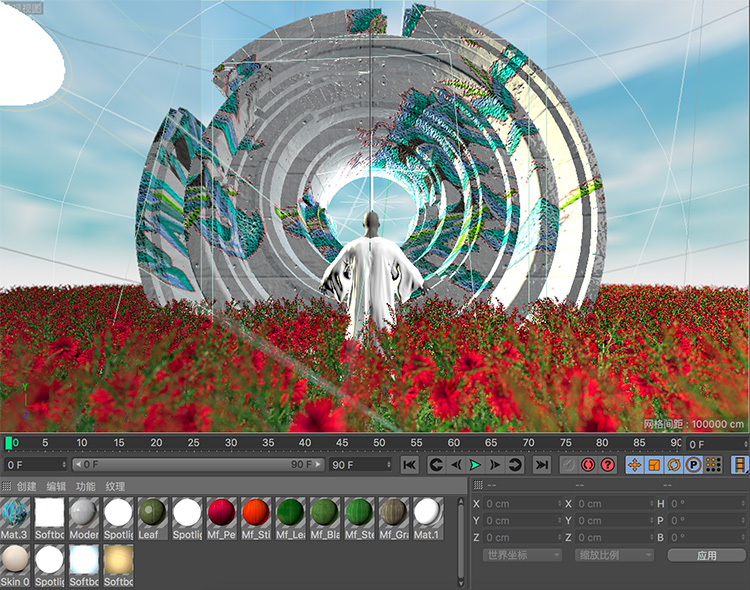Screen dimensions: 750x590
Task: Click the film strip icon in the timeline bar
Action: pyautogui.click(x=740, y=465)
